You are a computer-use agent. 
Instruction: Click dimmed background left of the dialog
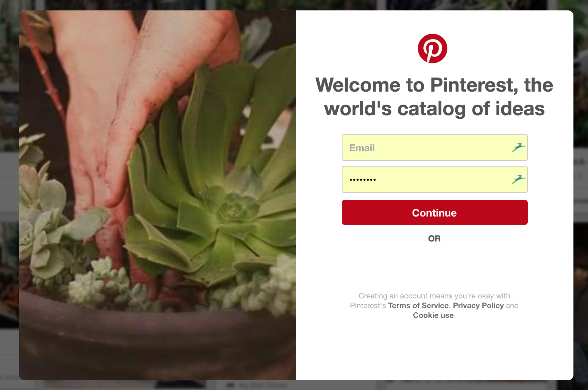click(x=9, y=194)
